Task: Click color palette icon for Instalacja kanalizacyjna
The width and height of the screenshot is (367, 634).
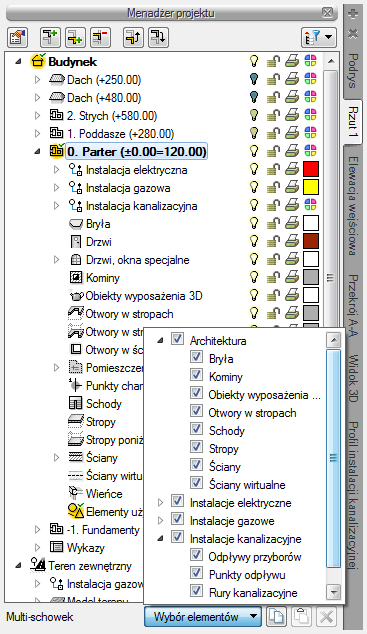Action: 310,205
